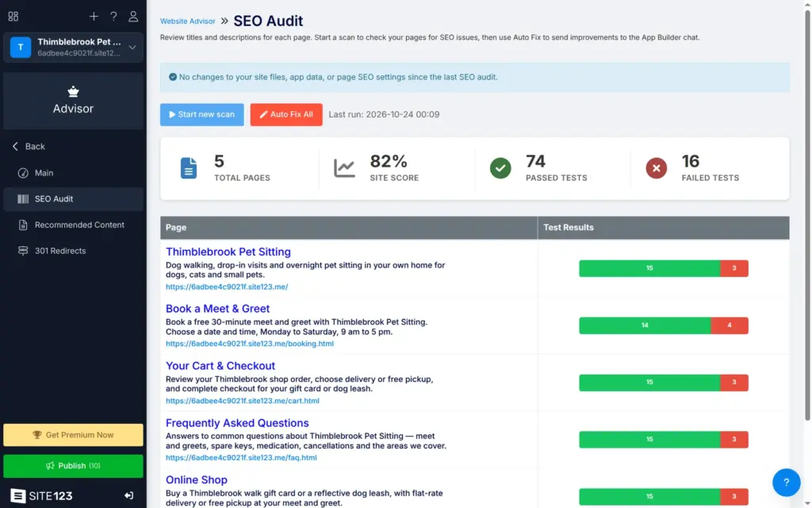Open Frequently Asked Questions page title

(237, 423)
